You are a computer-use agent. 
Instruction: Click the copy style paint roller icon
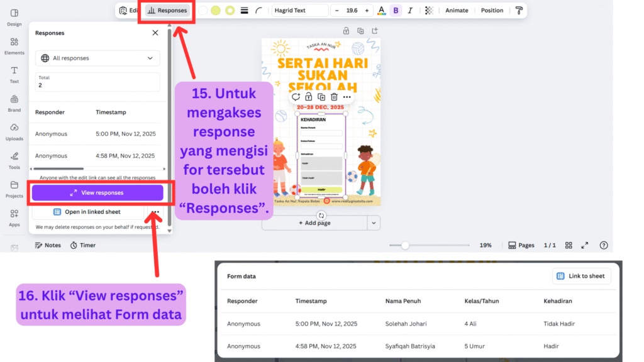tap(519, 11)
